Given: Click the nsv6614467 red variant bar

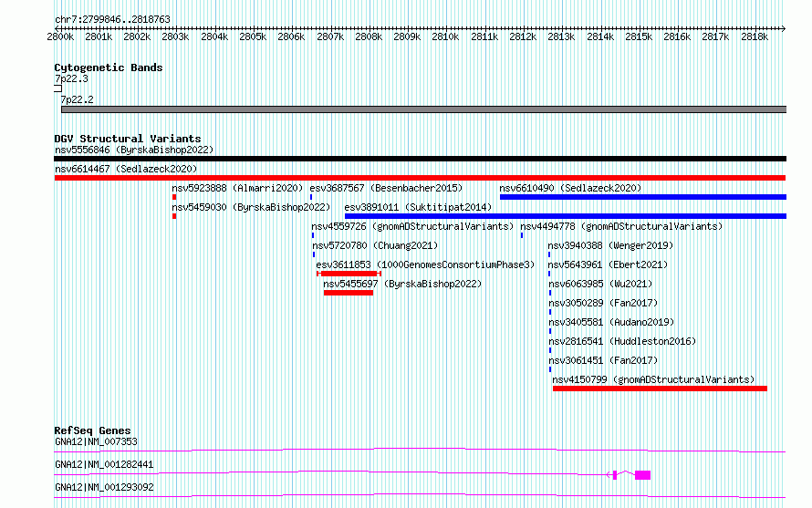Looking at the screenshot, I should 420,178.
